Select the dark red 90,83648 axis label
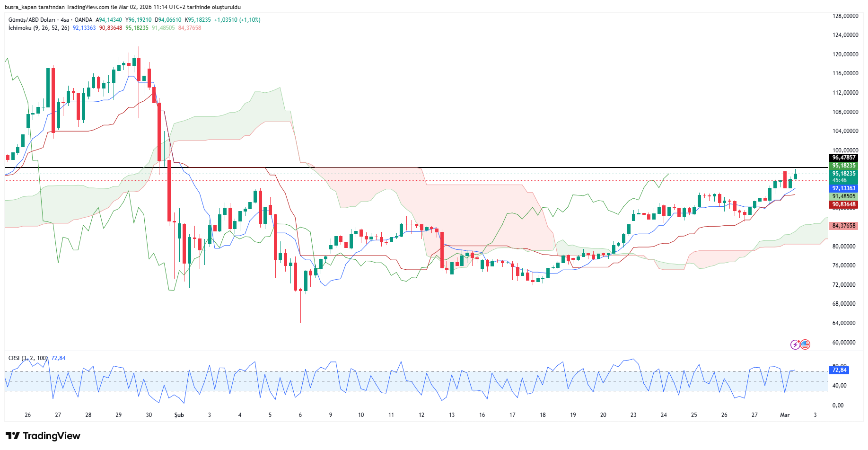 (843, 204)
